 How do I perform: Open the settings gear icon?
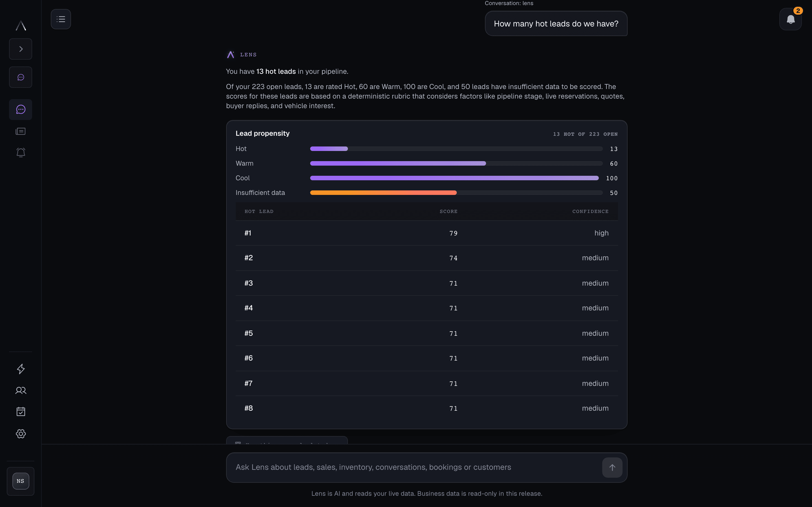(21, 433)
